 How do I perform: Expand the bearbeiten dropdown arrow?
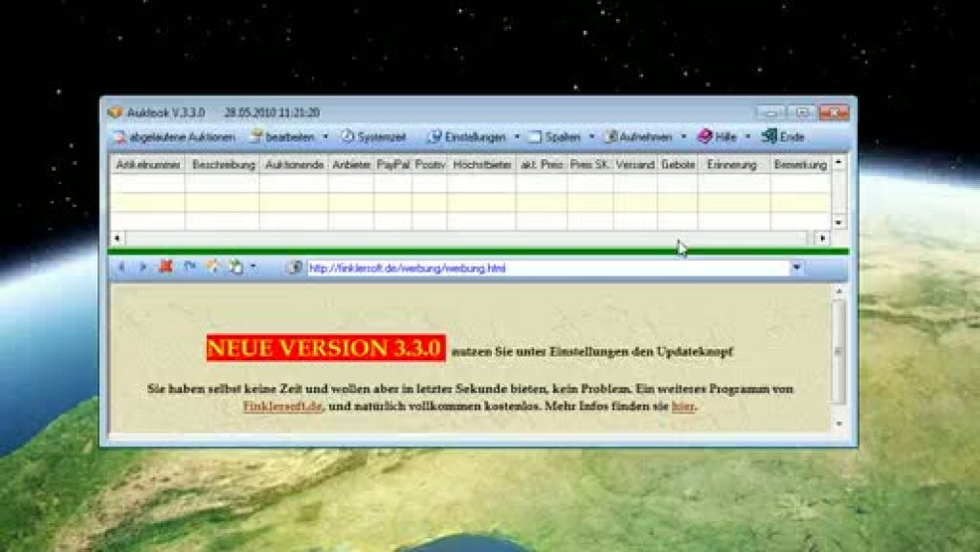[x=325, y=138]
